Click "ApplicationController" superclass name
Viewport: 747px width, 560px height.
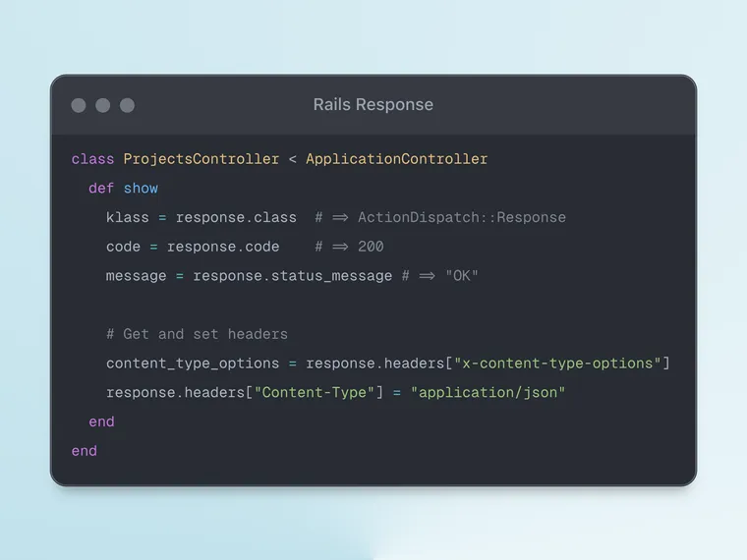[397, 159]
